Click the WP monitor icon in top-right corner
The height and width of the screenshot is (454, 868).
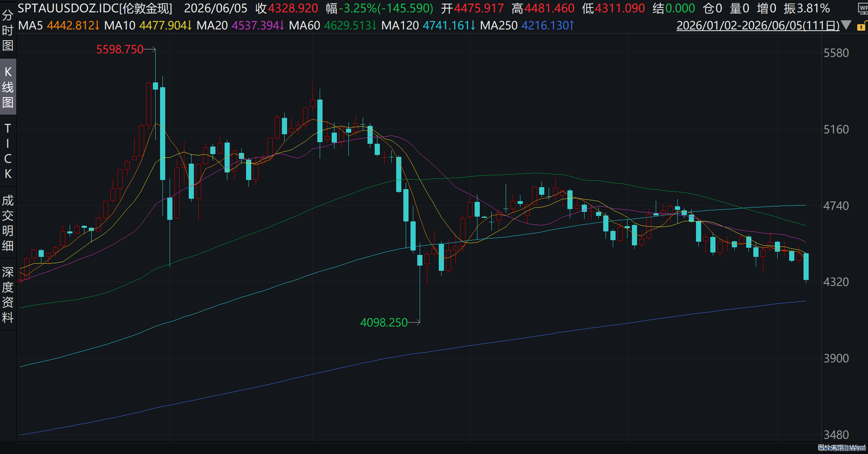tap(862, 9)
